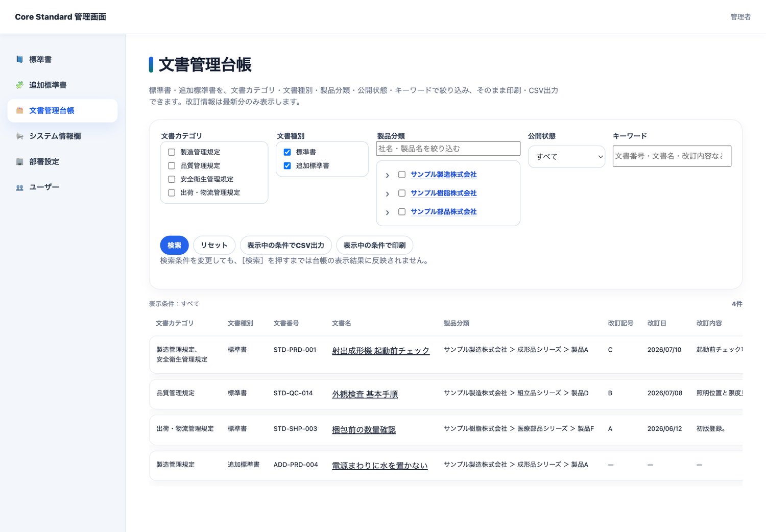Focus the キーワード search input field
Image resolution: width=766 pixels, height=532 pixels.
coord(672,156)
